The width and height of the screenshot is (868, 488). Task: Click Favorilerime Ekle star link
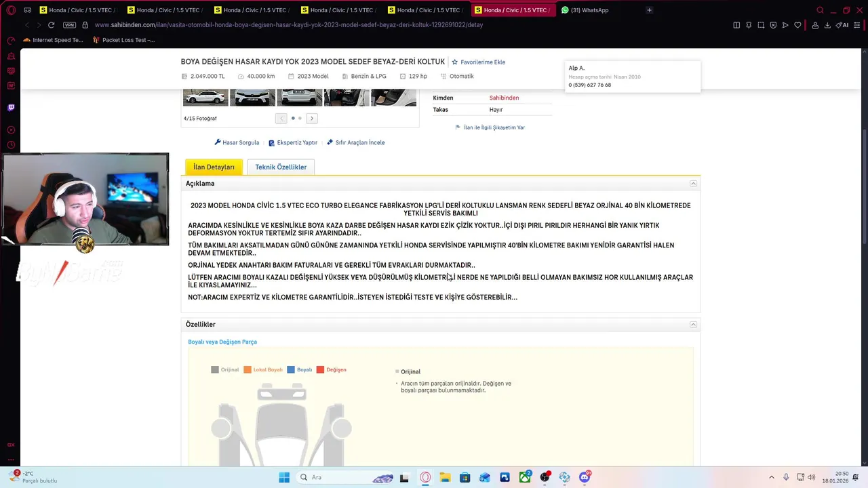[479, 62]
